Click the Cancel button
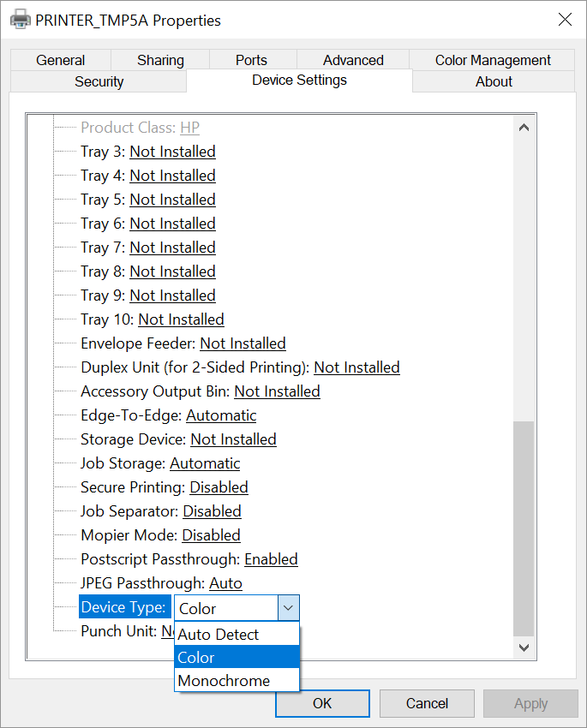Image resolution: width=587 pixels, height=728 pixels. pos(427,703)
